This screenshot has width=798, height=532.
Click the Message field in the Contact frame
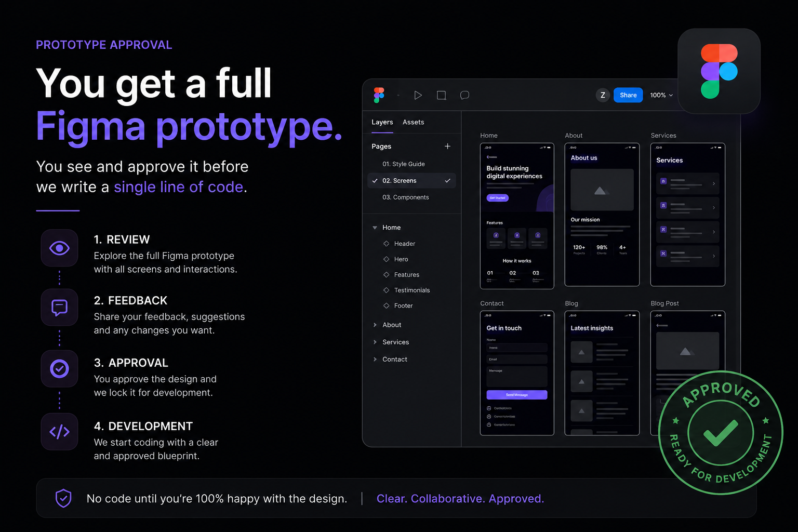(517, 377)
